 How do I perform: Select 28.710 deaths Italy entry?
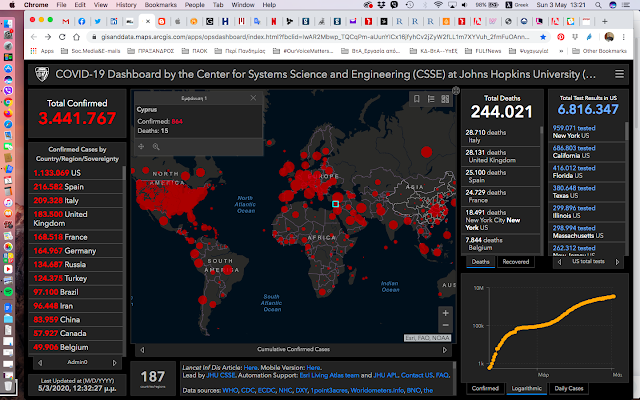pyautogui.click(x=500, y=136)
